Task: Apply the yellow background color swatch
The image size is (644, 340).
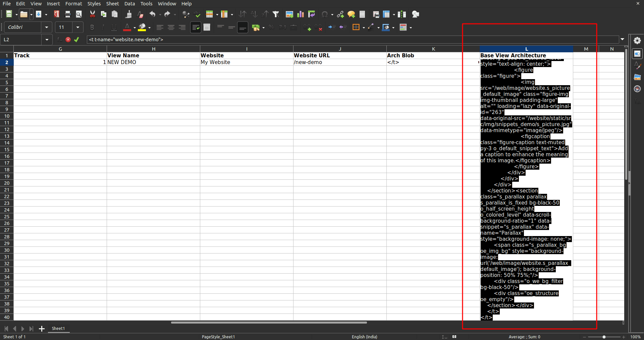Action: (142, 27)
